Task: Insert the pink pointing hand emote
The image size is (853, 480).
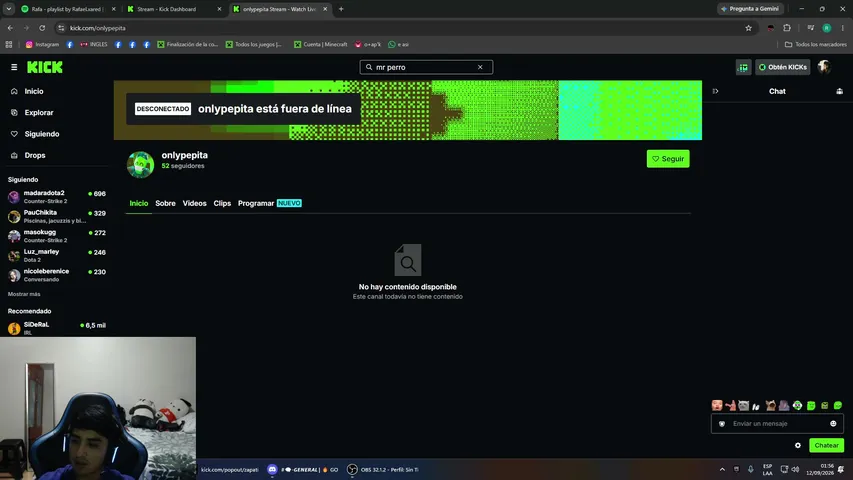Action: [731, 405]
